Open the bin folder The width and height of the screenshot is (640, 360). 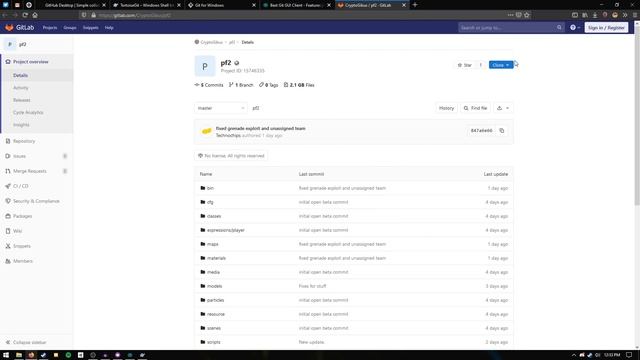coord(210,188)
